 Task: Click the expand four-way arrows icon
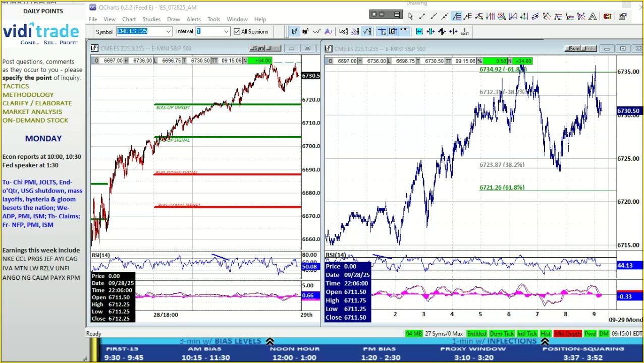click(442, 31)
